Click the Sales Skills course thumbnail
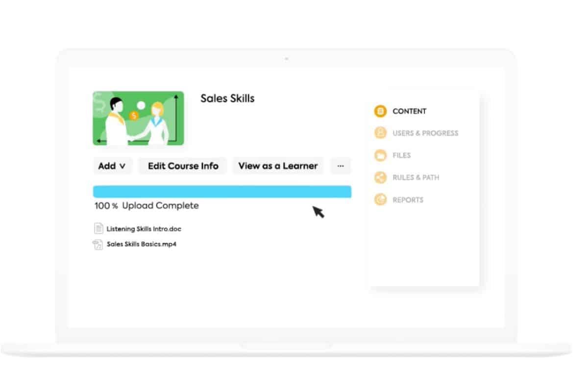The image size is (588, 392). (139, 118)
